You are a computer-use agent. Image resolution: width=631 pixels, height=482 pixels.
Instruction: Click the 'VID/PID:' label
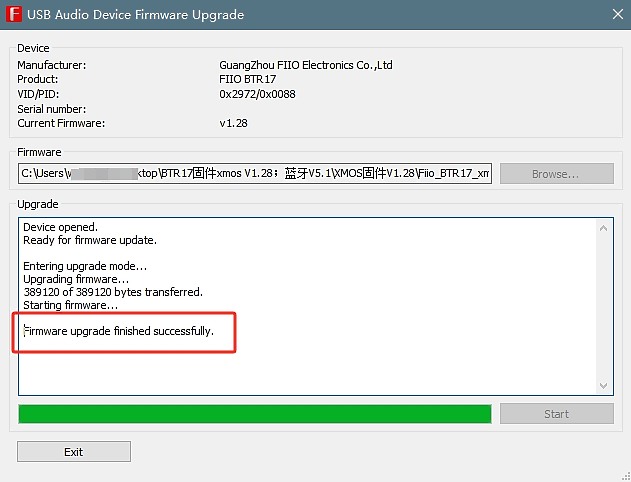[38, 94]
